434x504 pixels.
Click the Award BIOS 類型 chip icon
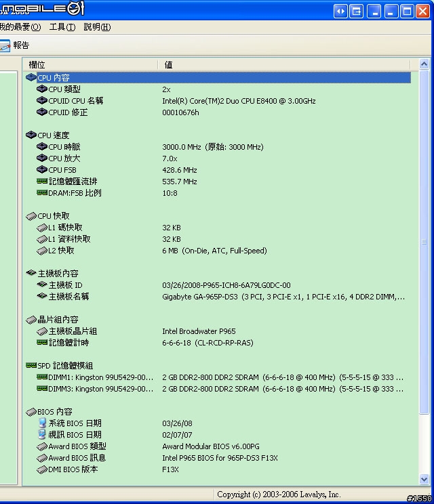[x=42, y=446]
